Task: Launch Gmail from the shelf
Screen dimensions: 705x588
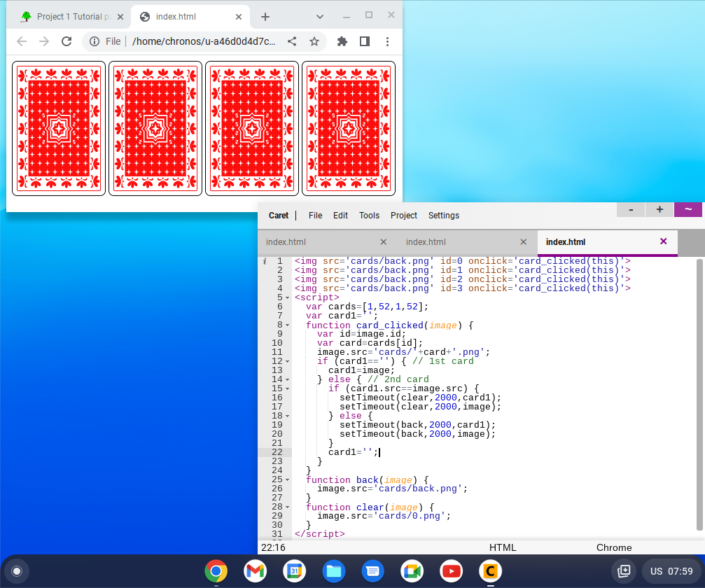Action: (255, 571)
